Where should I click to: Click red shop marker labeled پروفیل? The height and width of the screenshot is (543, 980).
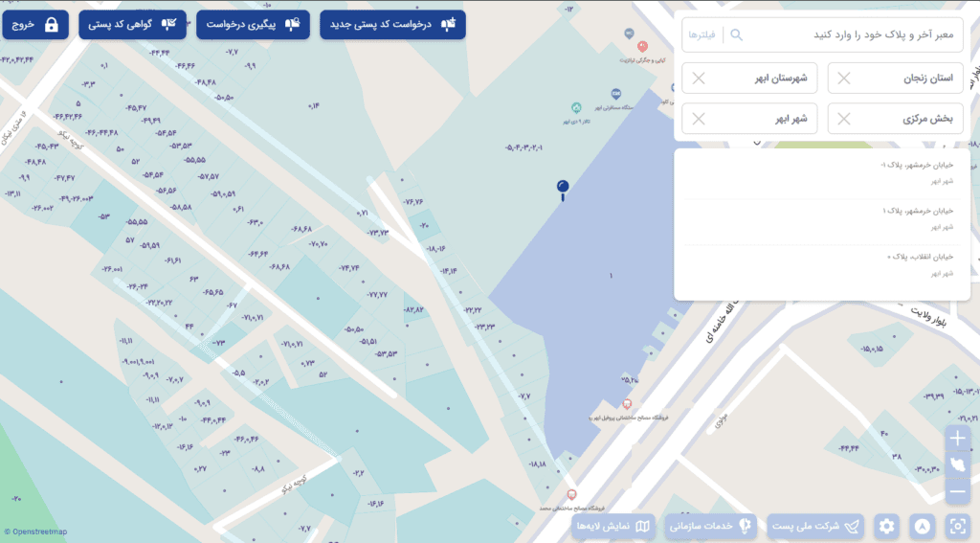pos(627,405)
